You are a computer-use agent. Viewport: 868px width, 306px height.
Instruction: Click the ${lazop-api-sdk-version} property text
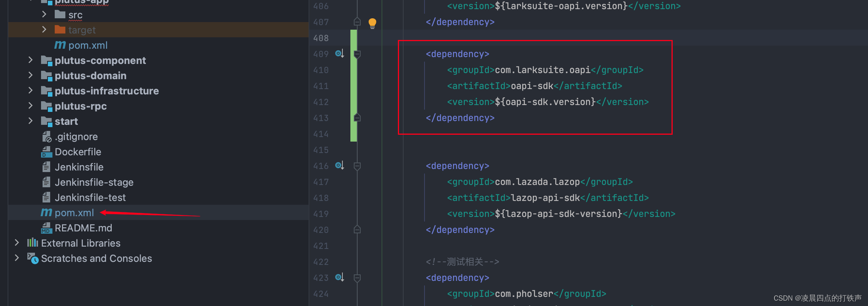[559, 214]
